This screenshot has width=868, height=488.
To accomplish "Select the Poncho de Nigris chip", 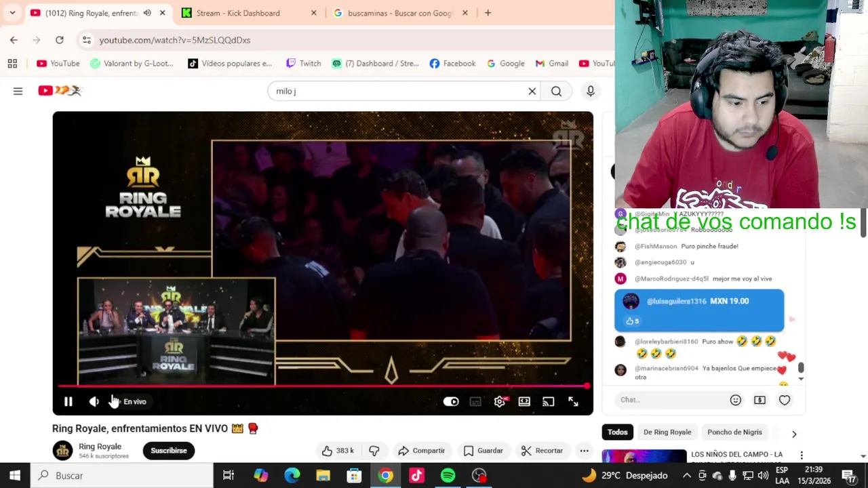I will 734,432.
